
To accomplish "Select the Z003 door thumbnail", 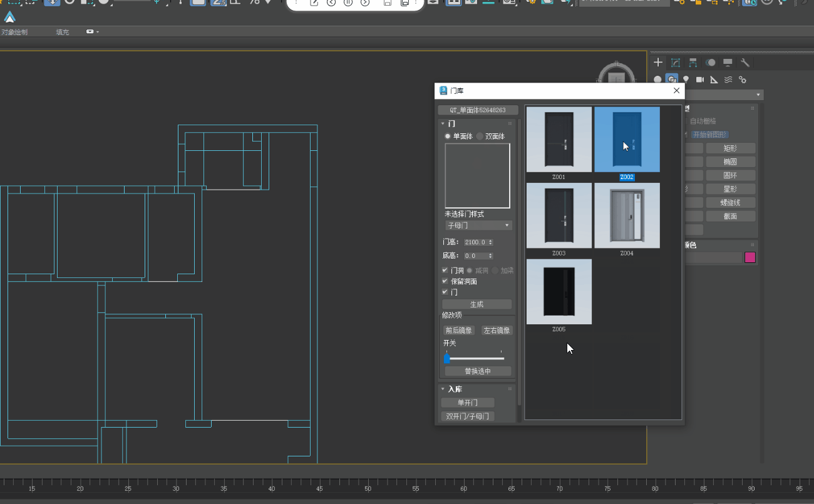I will pos(559,216).
